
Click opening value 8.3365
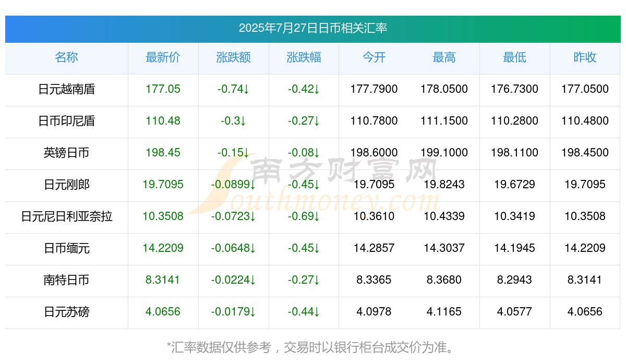(374, 280)
